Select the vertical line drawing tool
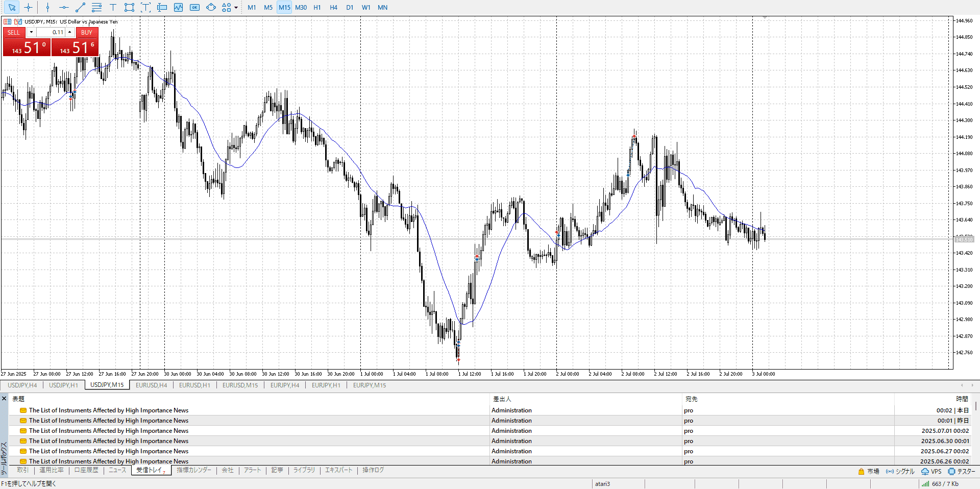The height and width of the screenshot is (489, 980). [x=47, y=8]
